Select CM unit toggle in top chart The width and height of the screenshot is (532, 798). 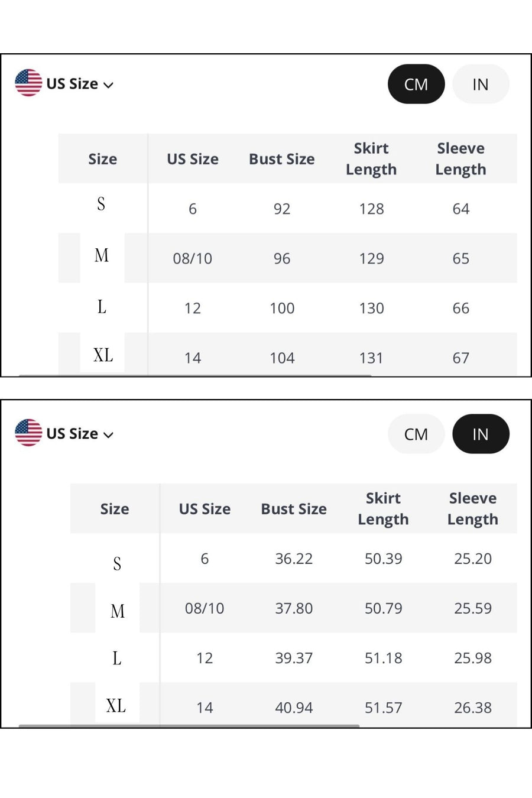pos(416,84)
